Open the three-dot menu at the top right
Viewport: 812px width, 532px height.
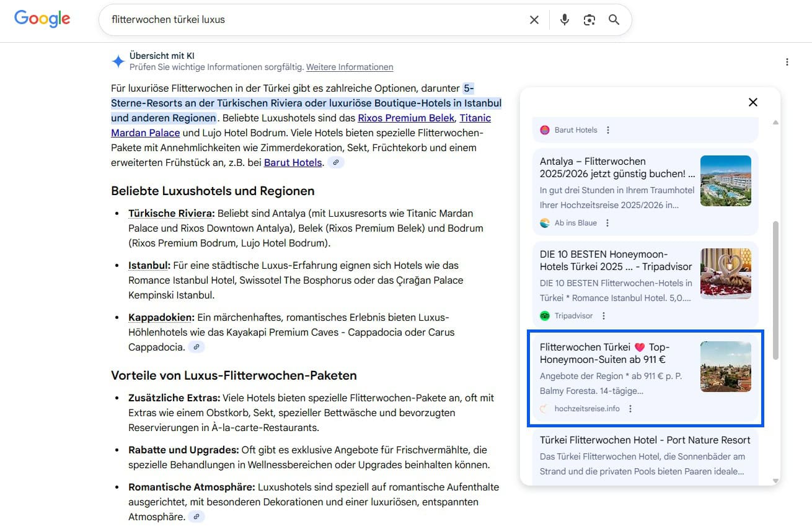787,62
